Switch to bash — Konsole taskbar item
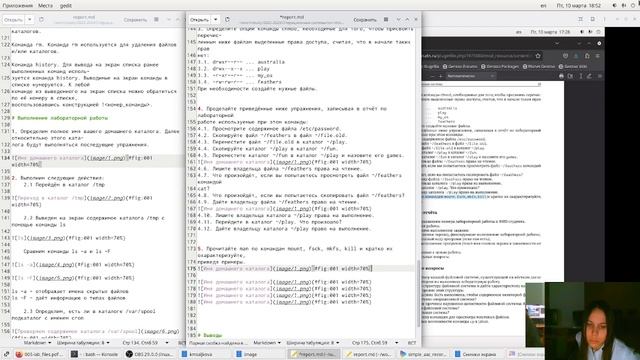Viewport: 640px width, 360px height. [x=95, y=354]
